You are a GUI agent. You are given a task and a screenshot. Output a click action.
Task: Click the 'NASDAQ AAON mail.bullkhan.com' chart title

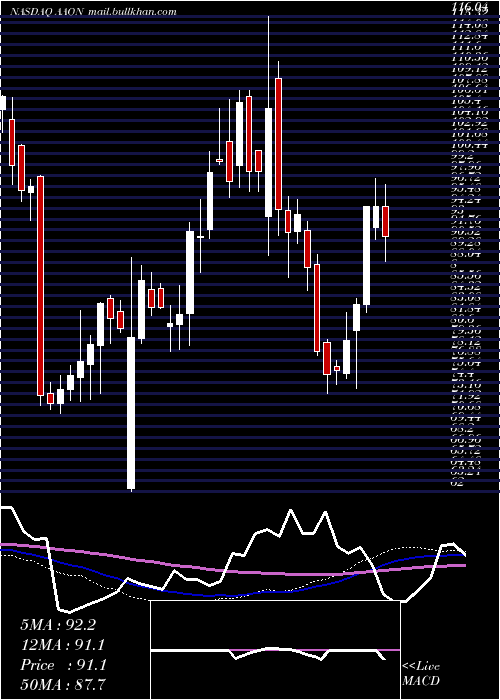click(92, 12)
